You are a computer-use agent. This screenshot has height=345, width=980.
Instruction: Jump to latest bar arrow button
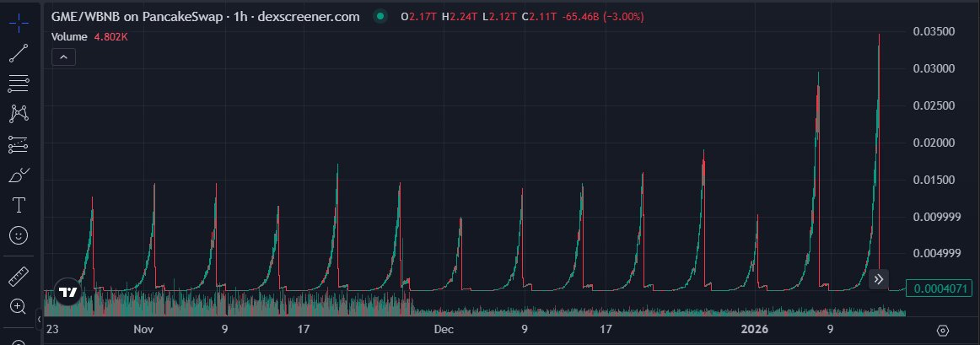(x=878, y=279)
